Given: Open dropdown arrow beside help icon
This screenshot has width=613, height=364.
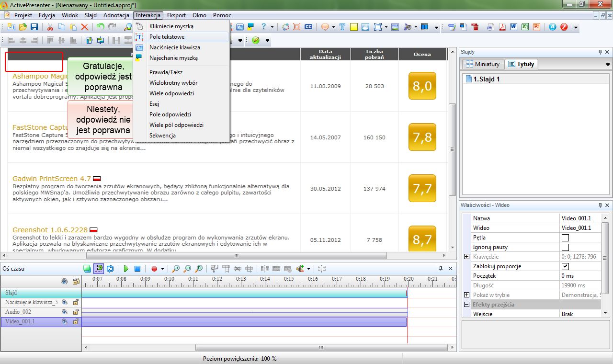Looking at the screenshot, I should [x=272, y=27].
